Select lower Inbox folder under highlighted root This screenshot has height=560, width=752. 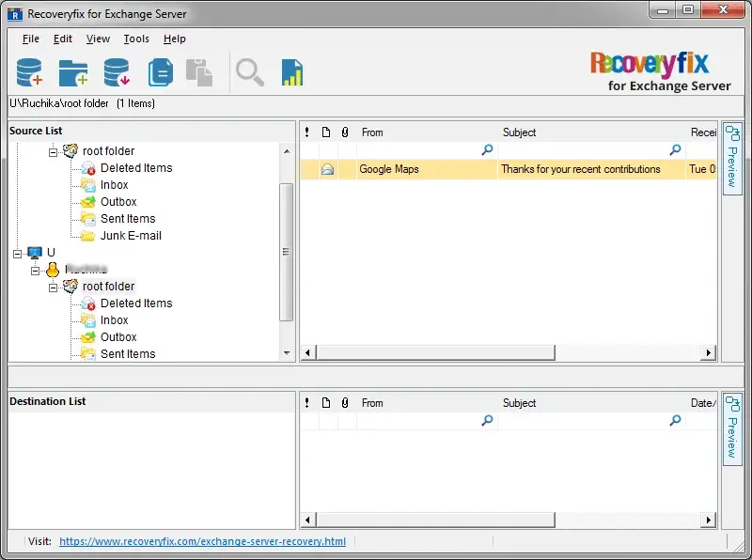click(x=114, y=319)
